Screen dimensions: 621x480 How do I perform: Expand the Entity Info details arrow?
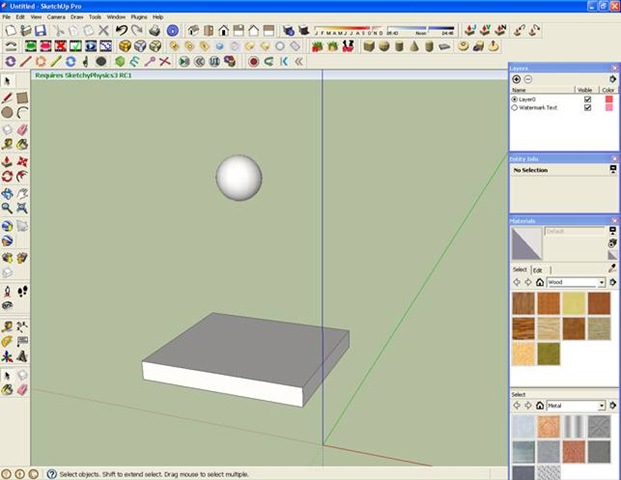(612, 170)
